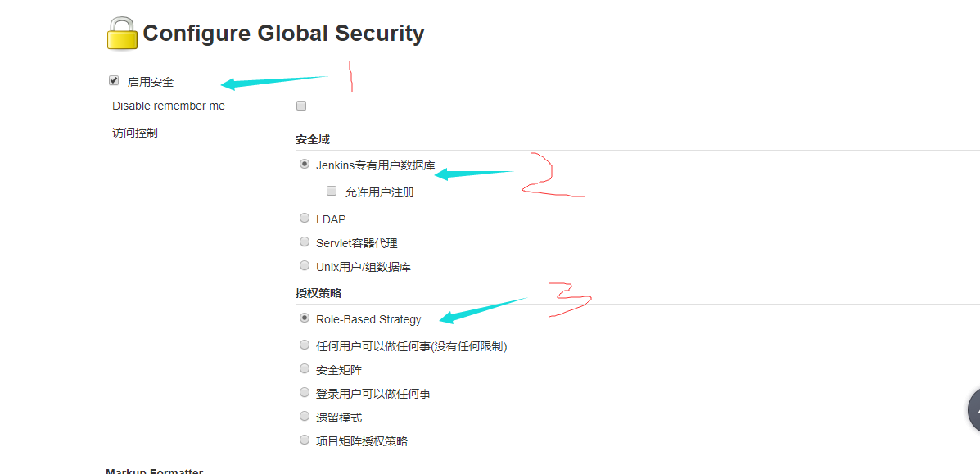Image resolution: width=980 pixels, height=474 pixels.
Task: Click the 访问控制 label
Action: pyautogui.click(x=135, y=133)
